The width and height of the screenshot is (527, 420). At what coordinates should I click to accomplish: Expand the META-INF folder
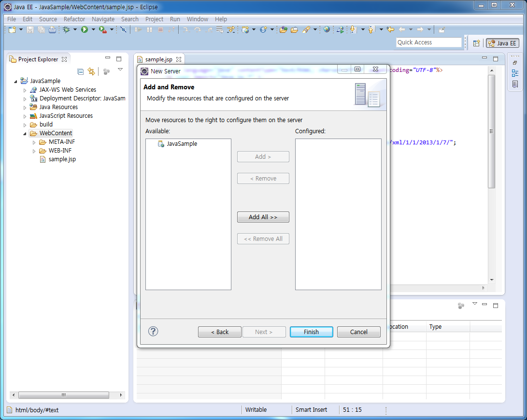[x=34, y=142]
